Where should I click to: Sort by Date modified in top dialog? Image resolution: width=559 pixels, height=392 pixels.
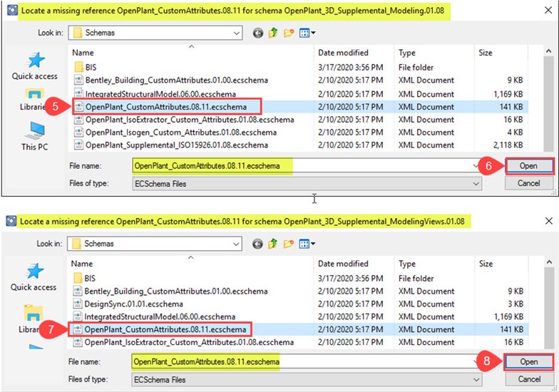(x=343, y=53)
